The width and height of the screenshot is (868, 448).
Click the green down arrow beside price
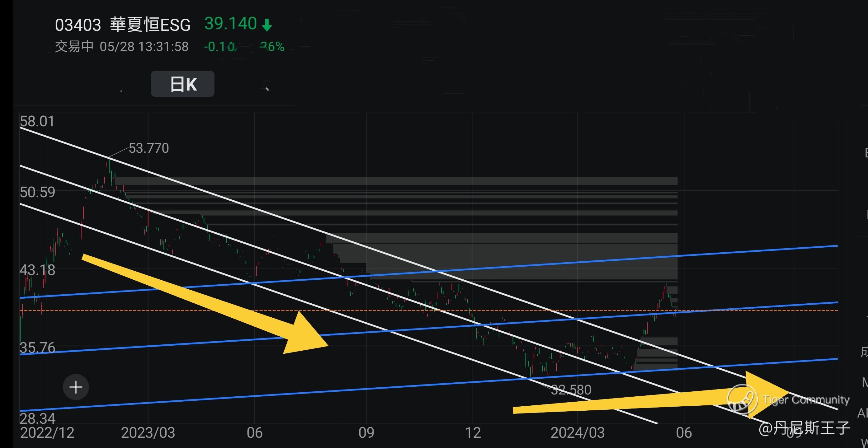tap(267, 25)
